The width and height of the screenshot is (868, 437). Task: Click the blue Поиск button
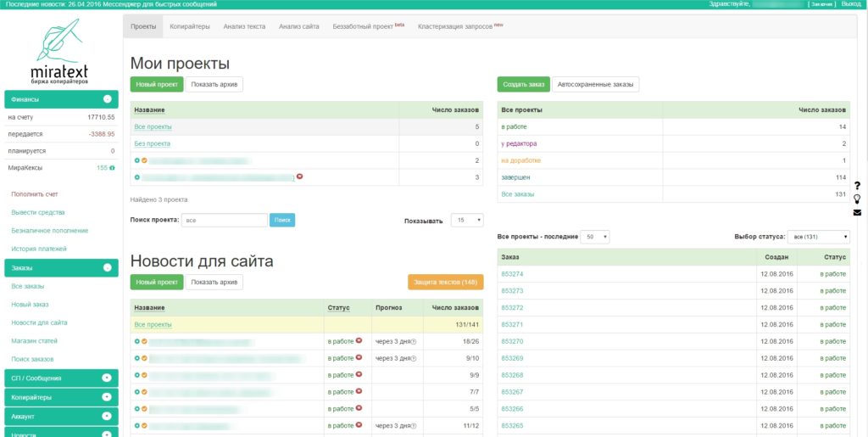click(x=282, y=221)
